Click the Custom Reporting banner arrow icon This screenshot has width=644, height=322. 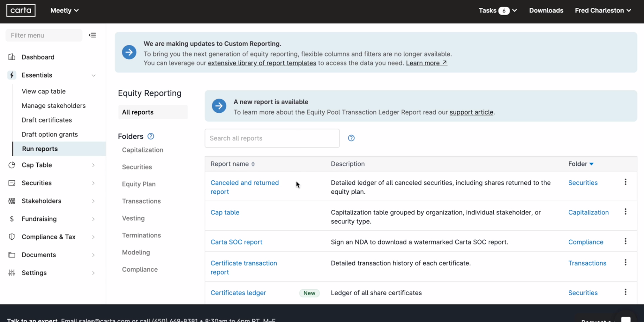129,52
